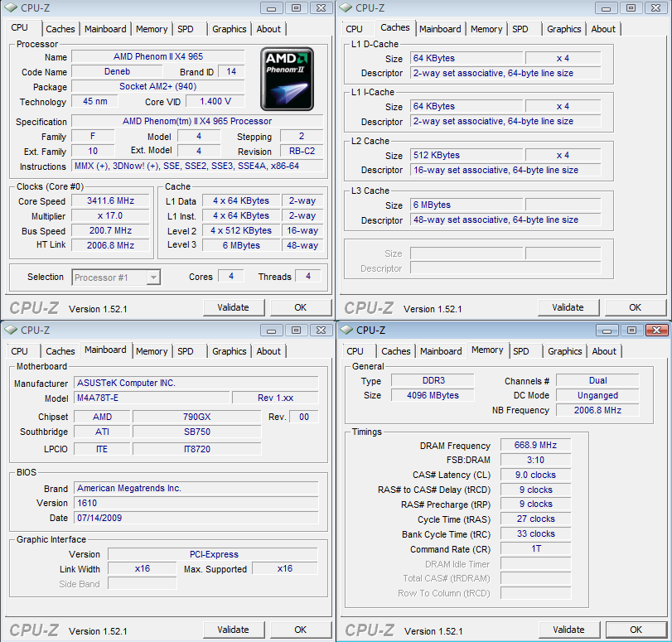Click manufacturer ASUSTeK Computer INC. field
The image size is (672, 642).
[196, 384]
